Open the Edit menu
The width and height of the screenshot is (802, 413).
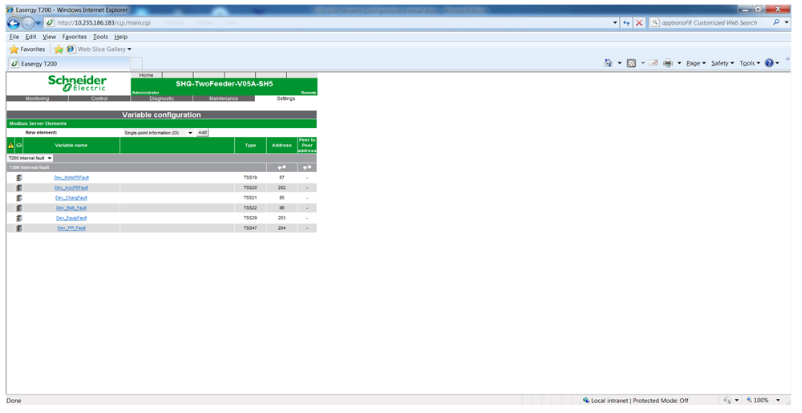click(31, 37)
